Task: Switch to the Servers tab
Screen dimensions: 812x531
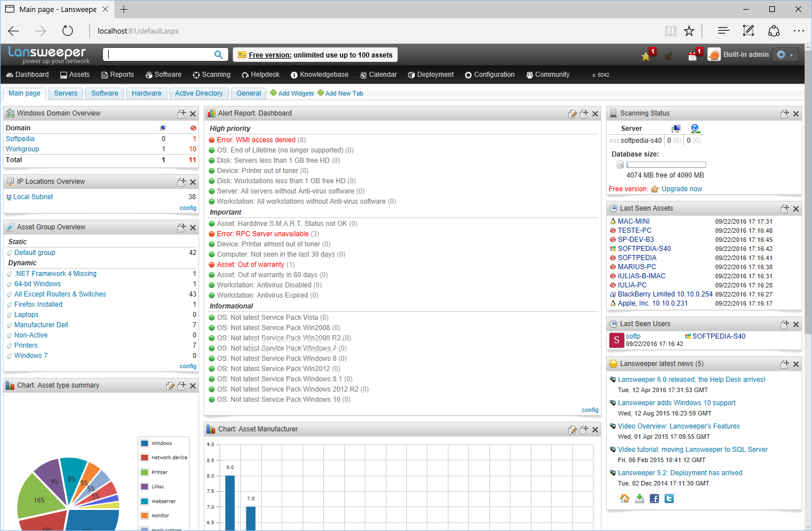Action: [x=65, y=93]
